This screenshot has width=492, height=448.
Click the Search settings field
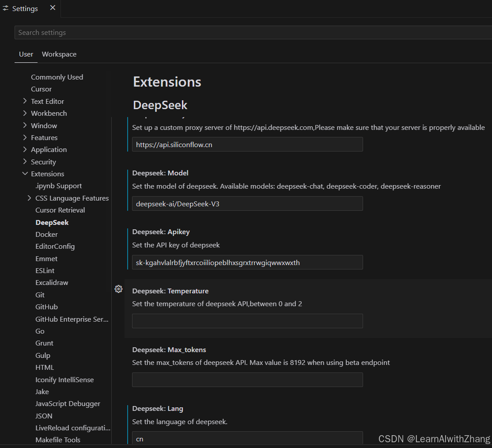click(x=253, y=33)
